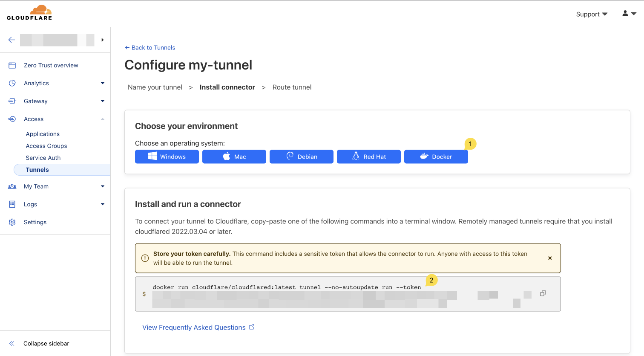Select the Install connector step
This screenshot has width=644, height=356.
pyautogui.click(x=227, y=87)
